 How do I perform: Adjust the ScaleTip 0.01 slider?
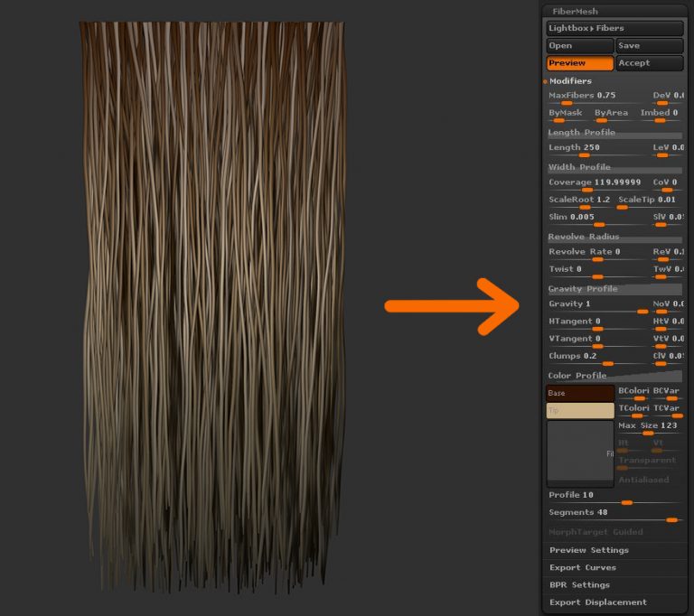coord(649,202)
